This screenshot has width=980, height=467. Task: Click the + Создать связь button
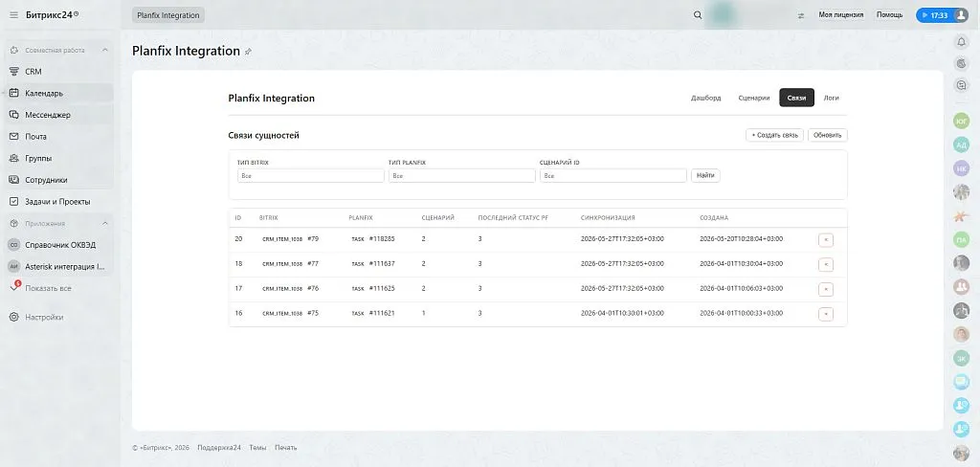pyautogui.click(x=774, y=135)
